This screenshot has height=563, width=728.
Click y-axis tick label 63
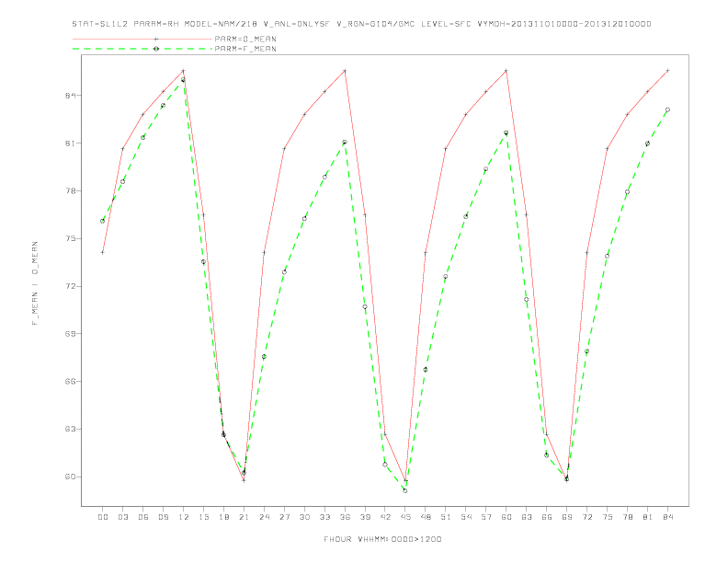[x=70, y=430]
